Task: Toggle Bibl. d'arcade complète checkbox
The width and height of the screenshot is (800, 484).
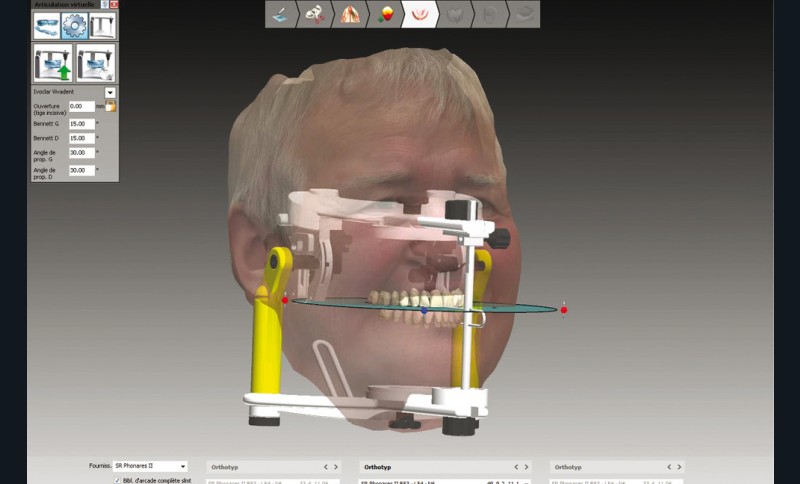Action: point(117,480)
